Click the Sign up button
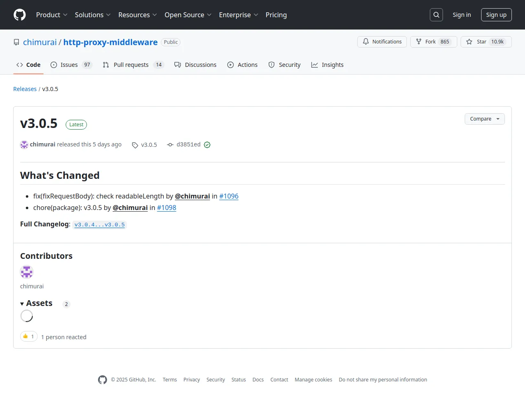This screenshot has width=525, height=420. tap(496, 15)
